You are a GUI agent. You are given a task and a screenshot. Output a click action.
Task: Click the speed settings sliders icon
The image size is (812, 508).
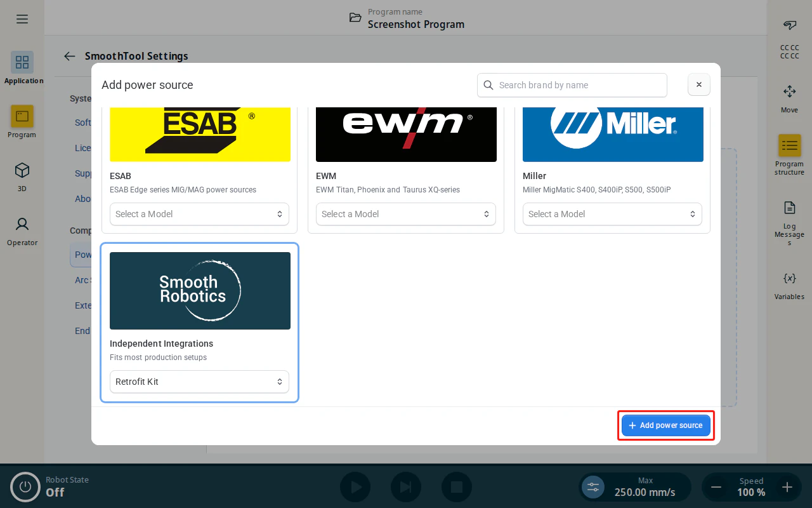593,487
